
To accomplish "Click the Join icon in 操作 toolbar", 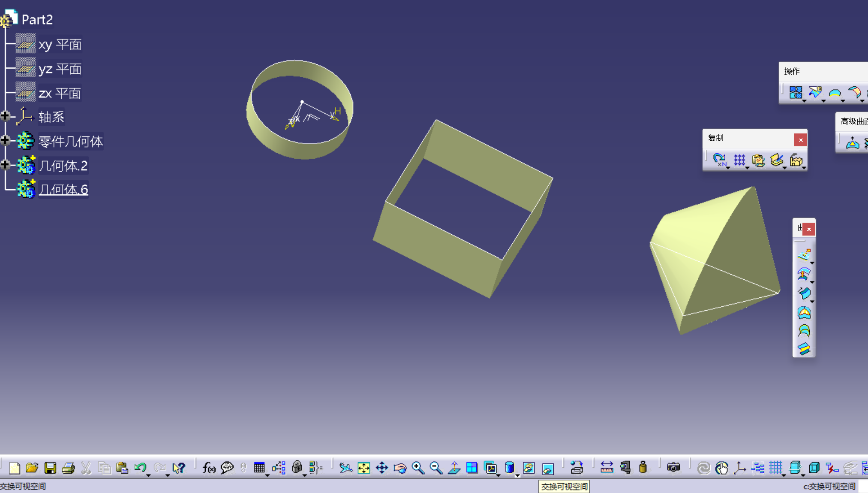I will (x=796, y=92).
